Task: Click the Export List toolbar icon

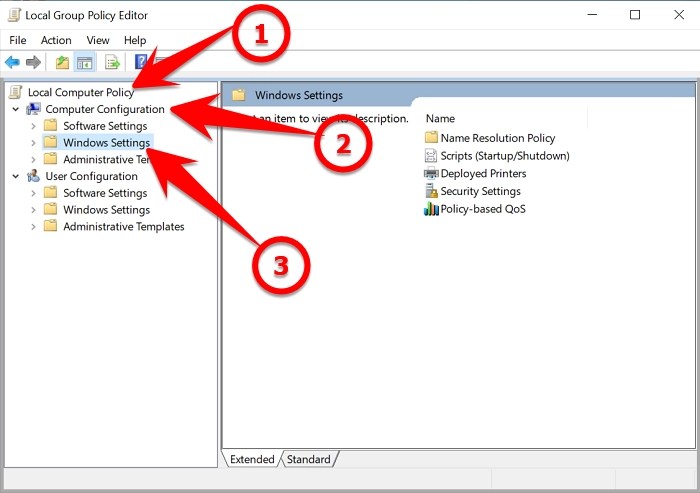Action: click(x=112, y=62)
